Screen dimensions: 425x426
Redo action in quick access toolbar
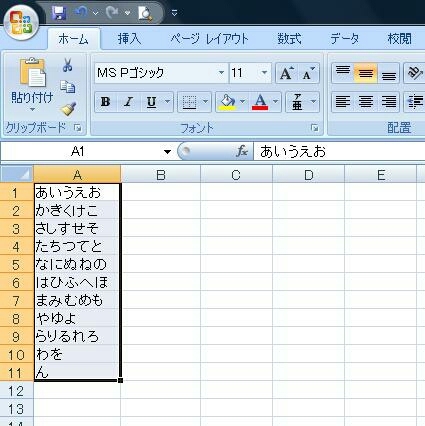pos(112,13)
